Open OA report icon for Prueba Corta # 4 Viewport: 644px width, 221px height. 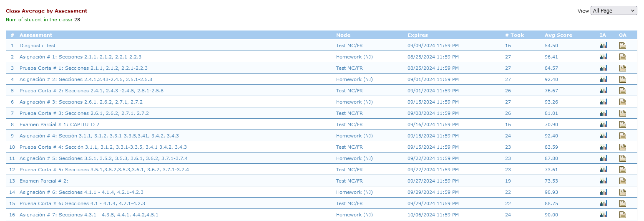pyautogui.click(x=623, y=147)
